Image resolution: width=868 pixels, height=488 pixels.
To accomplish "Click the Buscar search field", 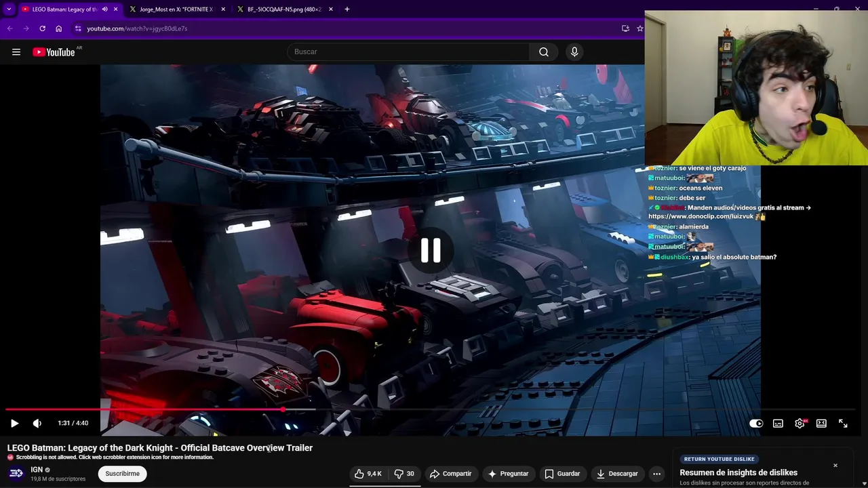I will 409,52.
